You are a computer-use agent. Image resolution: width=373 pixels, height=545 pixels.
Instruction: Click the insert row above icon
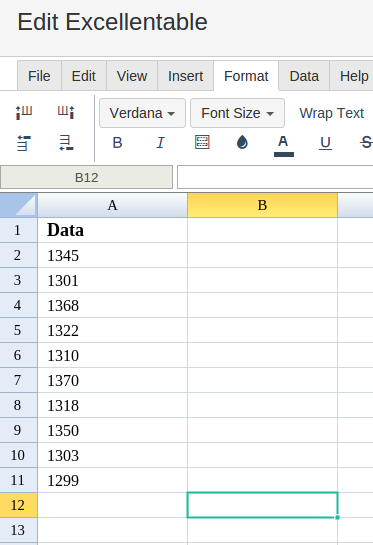point(24,143)
